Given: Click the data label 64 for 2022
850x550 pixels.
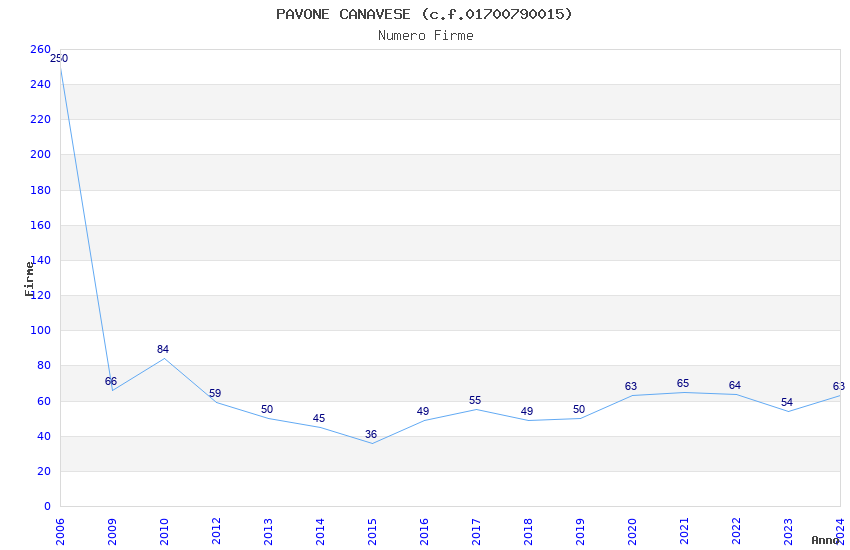Looking at the screenshot, I should [x=735, y=385].
